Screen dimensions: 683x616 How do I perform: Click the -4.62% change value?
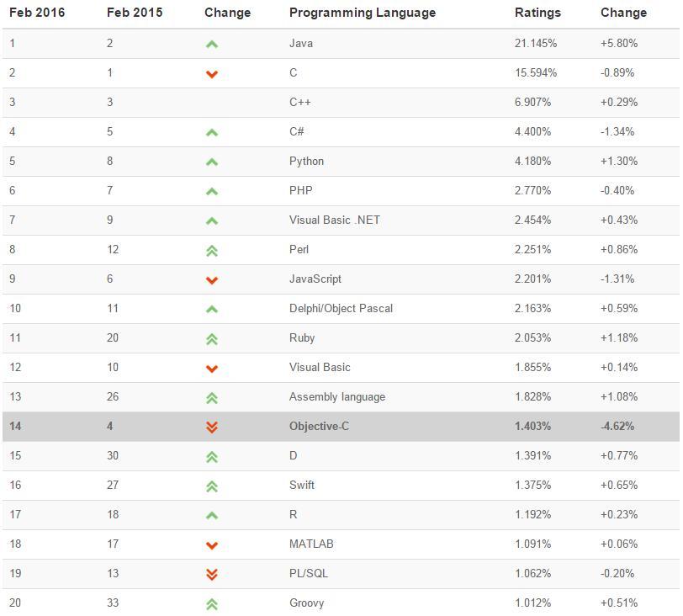[x=617, y=426]
